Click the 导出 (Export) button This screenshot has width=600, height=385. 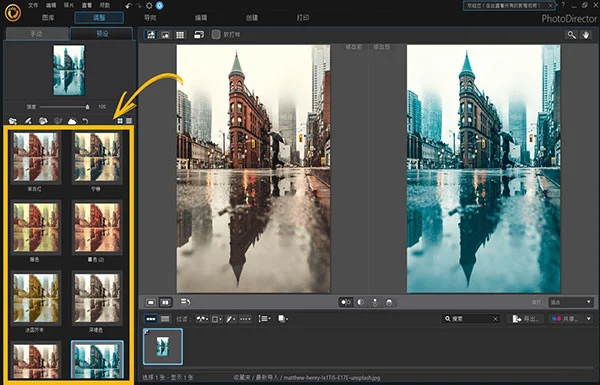[527, 319]
